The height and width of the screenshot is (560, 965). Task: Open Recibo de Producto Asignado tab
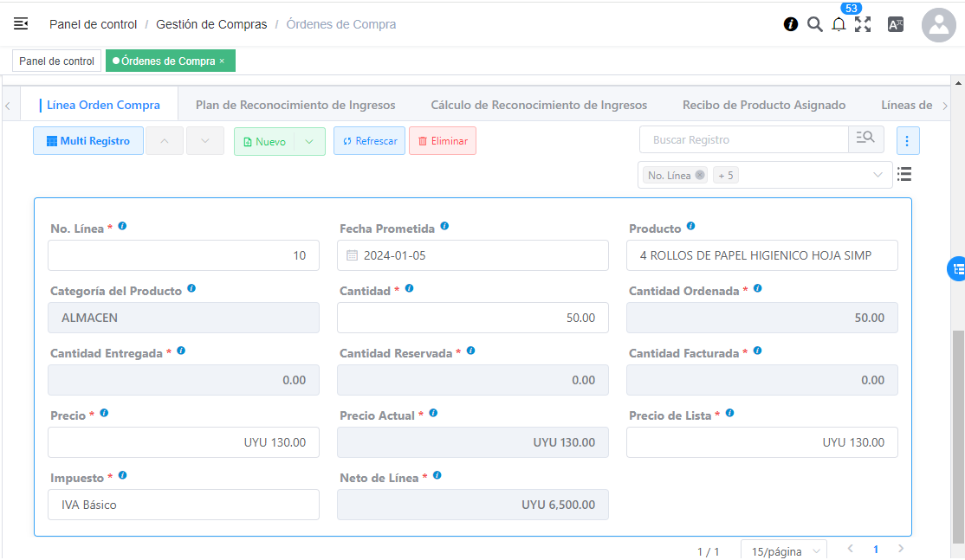tap(763, 105)
